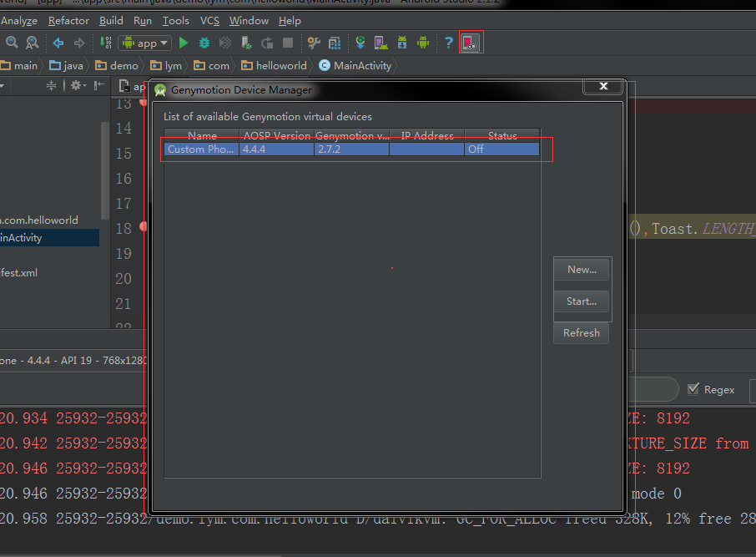Click the Make Project icon
Viewport: 756px width, 557px height.
106,43
